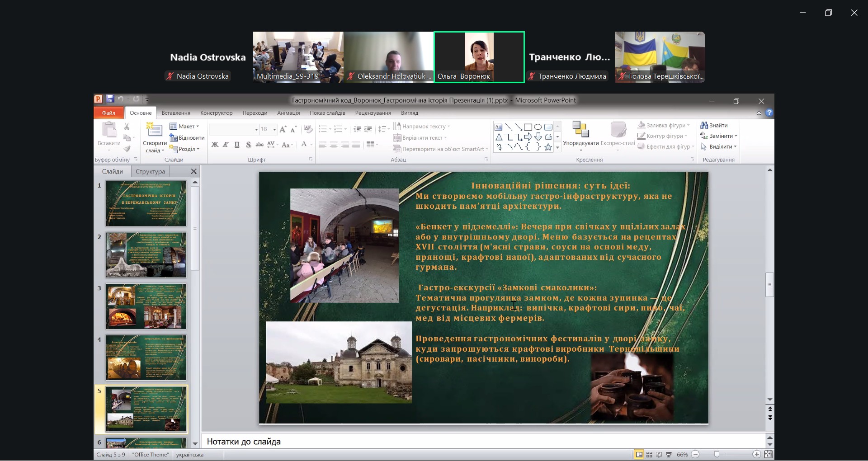
Task: Open the Замінити replace dropdown
Action: [x=719, y=136]
